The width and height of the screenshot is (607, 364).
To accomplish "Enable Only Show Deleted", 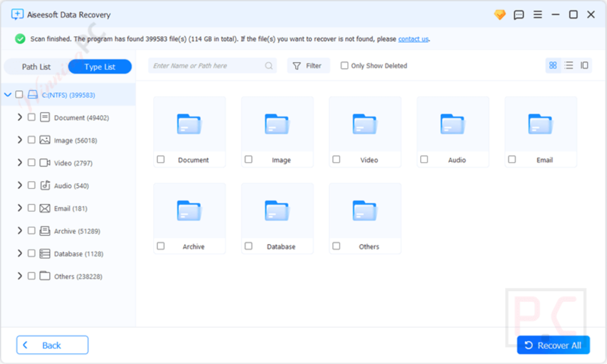I will [344, 66].
